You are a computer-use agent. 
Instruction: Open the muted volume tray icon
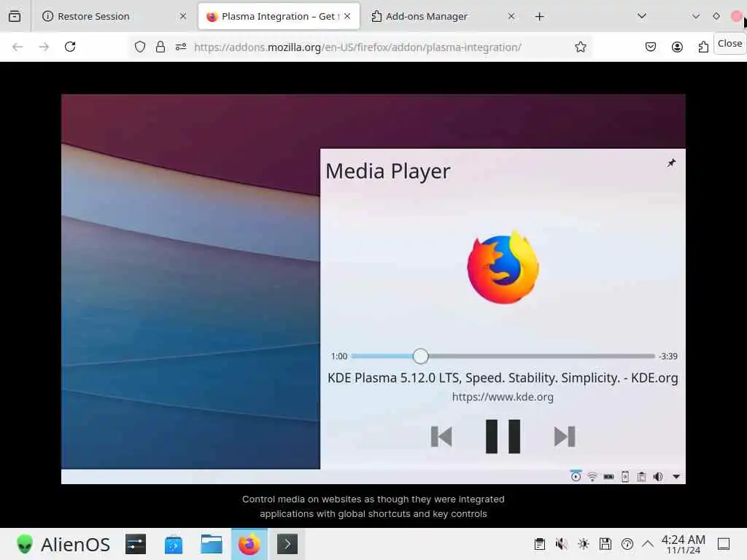(x=561, y=544)
